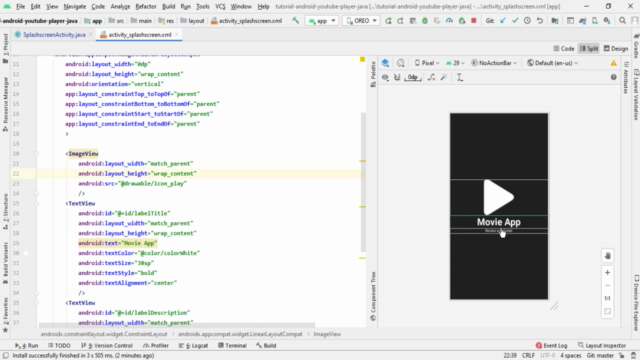Viewport: 640px width, 360px height.
Task: Open the Component Tree side panel
Action: [x=373, y=296]
